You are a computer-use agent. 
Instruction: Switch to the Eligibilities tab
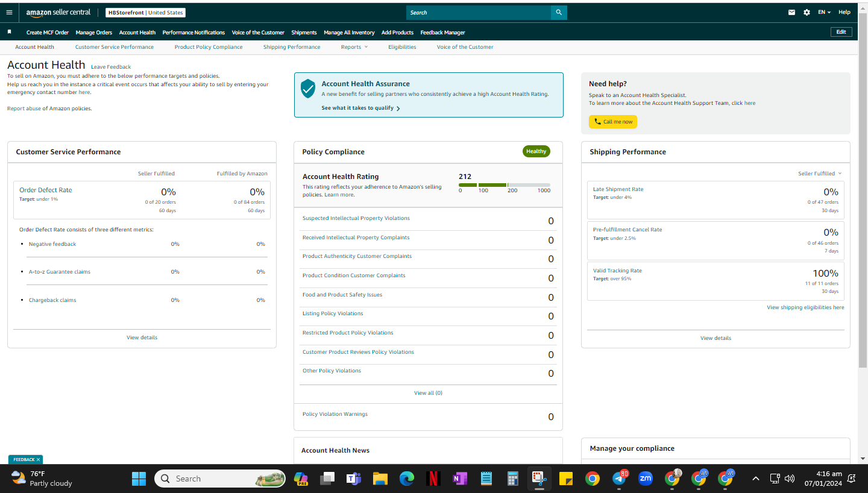[x=402, y=47]
